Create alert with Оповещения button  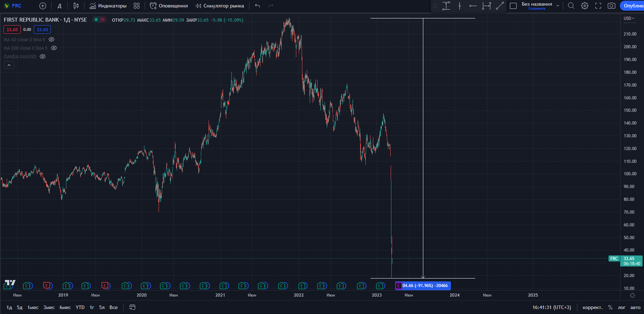pyautogui.click(x=169, y=6)
